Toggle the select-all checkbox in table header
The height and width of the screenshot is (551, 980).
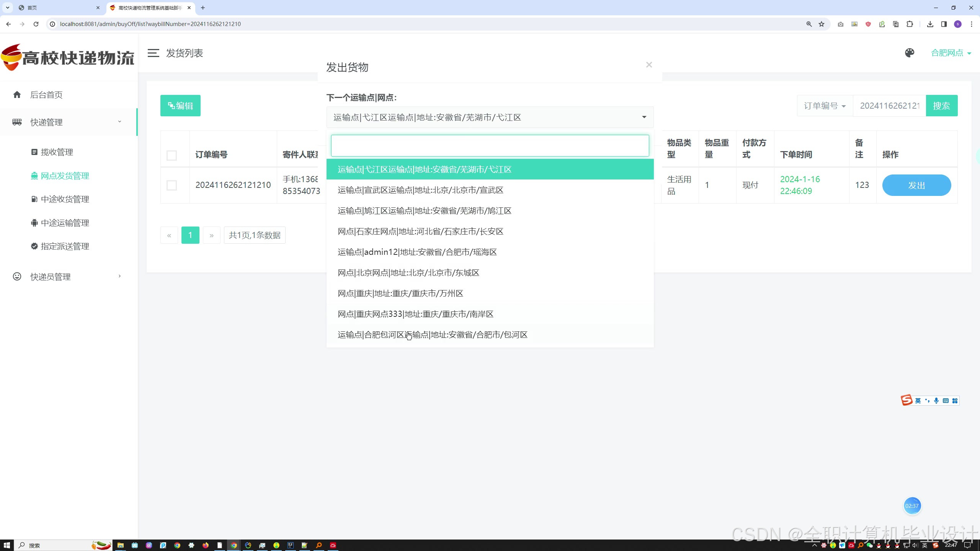pos(171,155)
